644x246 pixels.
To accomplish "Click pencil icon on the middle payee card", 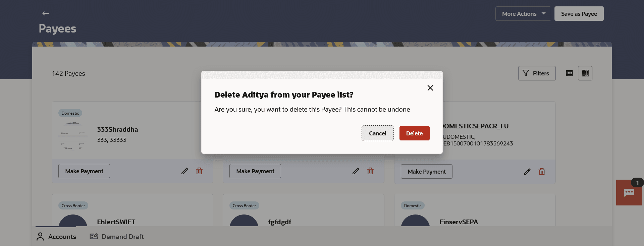I will pos(356,171).
